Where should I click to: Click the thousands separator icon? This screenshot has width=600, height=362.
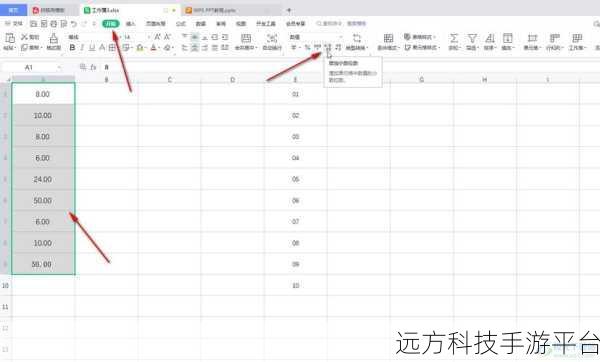[317, 47]
